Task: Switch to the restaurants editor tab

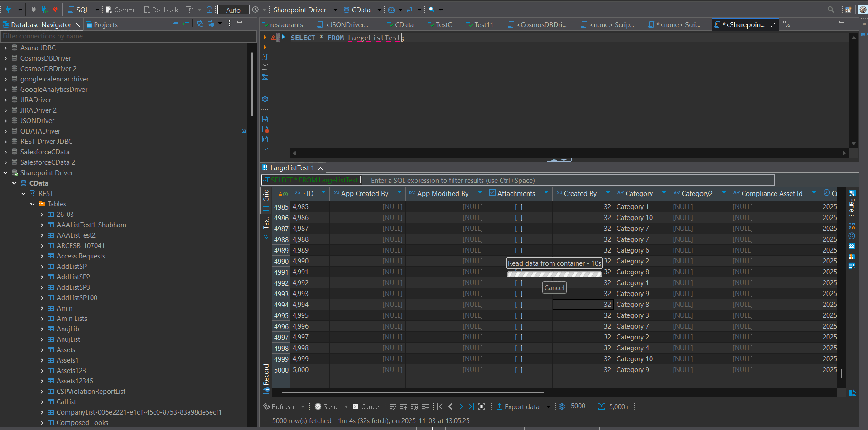Action: 285,25
